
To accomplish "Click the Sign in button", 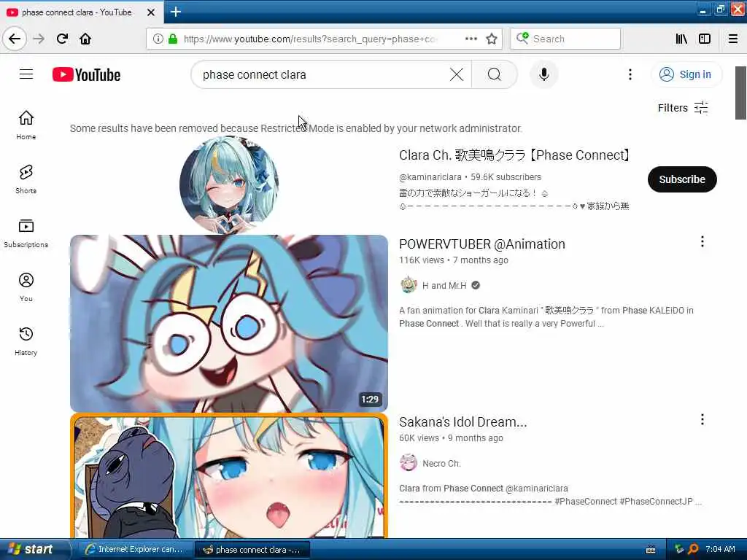I will [x=686, y=74].
